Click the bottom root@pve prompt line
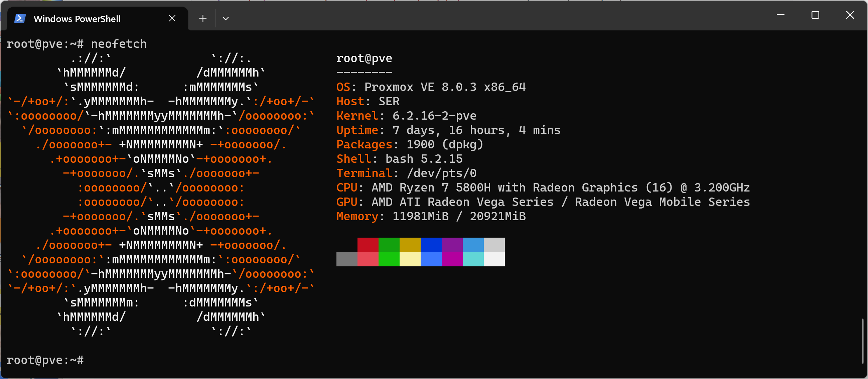The image size is (868, 379). [45, 360]
